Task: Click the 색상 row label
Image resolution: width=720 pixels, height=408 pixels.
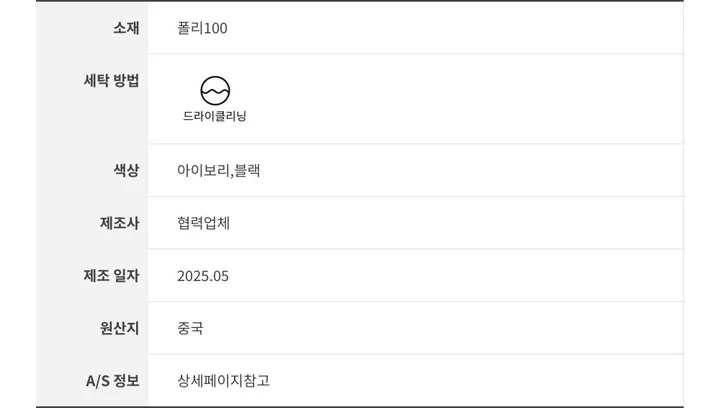Action: tap(126, 170)
